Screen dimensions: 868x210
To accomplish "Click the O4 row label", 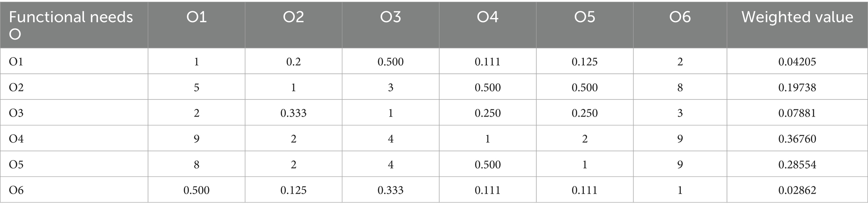I will tap(16, 139).
